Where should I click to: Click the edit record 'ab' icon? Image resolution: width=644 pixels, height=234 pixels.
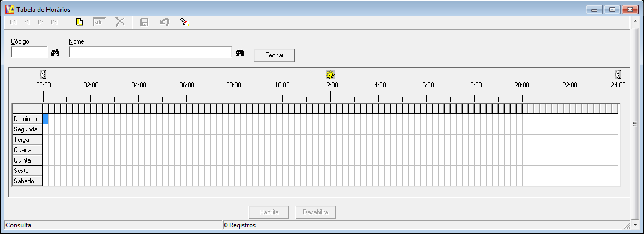[x=99, y=22]
